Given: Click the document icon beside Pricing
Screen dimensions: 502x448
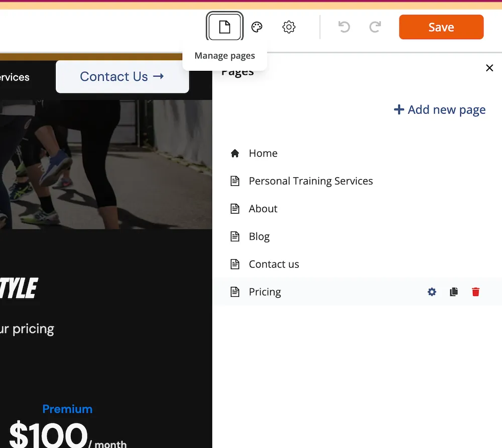Looking at the screenshot, I should pyautogui.click(x=235, y=292).
